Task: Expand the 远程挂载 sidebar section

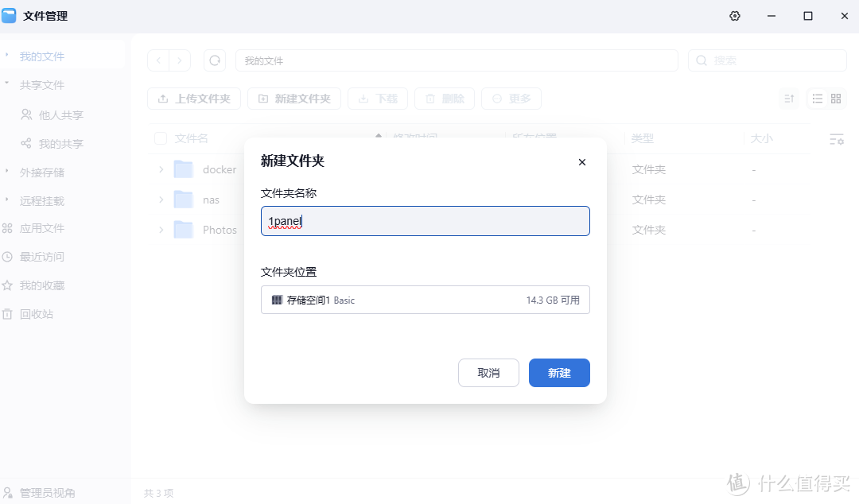Action: point(6,200)
